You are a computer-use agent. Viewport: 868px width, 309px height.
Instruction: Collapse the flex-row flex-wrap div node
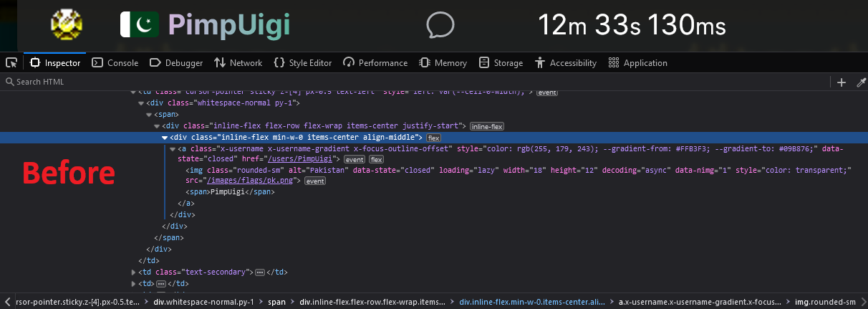157,126
